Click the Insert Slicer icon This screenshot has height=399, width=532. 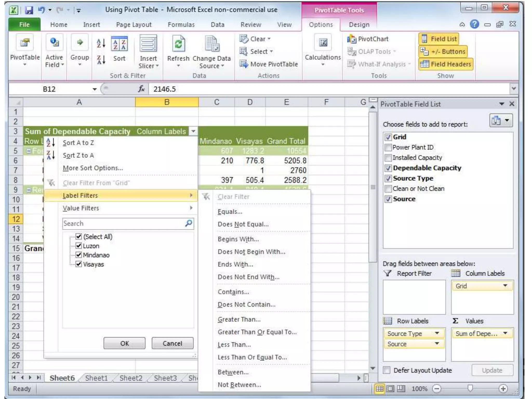pyautogui.click(x=148, y=44)
